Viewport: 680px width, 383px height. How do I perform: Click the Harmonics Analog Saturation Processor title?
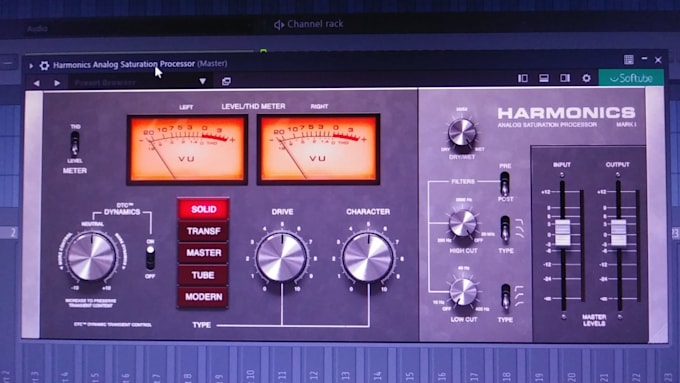(x=124, y=65)
